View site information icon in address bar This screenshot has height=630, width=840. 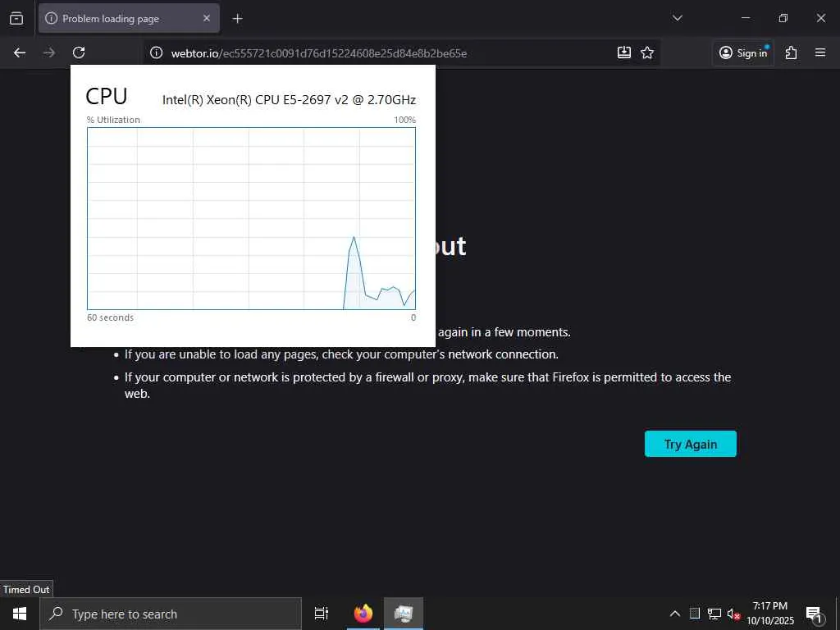(156, 52)
